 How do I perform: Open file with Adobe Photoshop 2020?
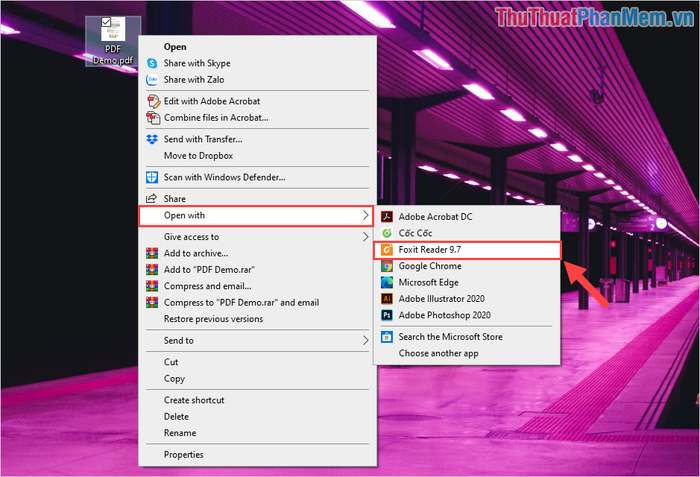[x=467, y=315]
